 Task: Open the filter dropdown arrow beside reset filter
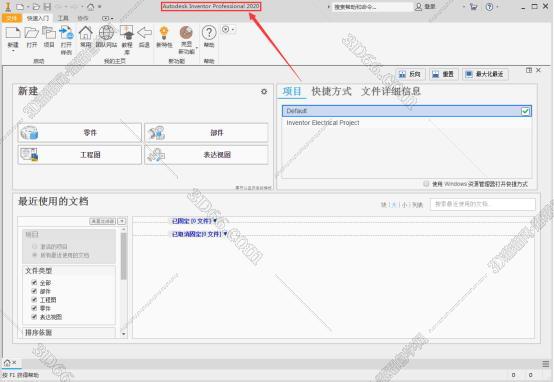tap(122, 221)
